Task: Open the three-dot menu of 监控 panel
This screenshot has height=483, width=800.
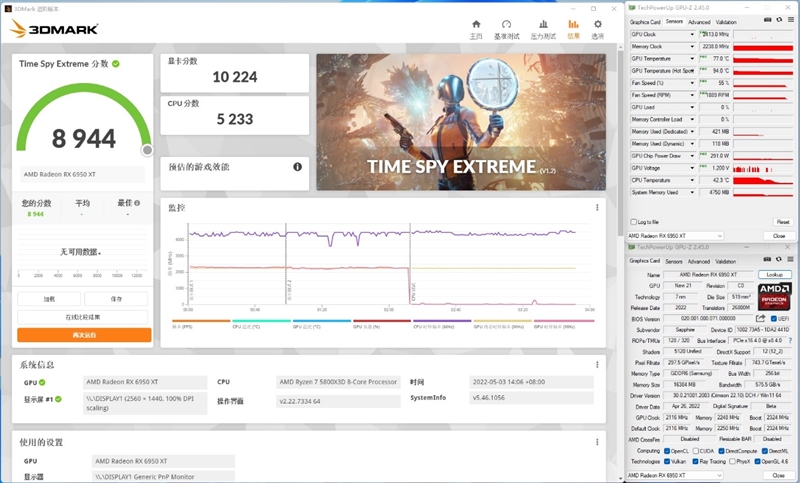Action: 597,208
